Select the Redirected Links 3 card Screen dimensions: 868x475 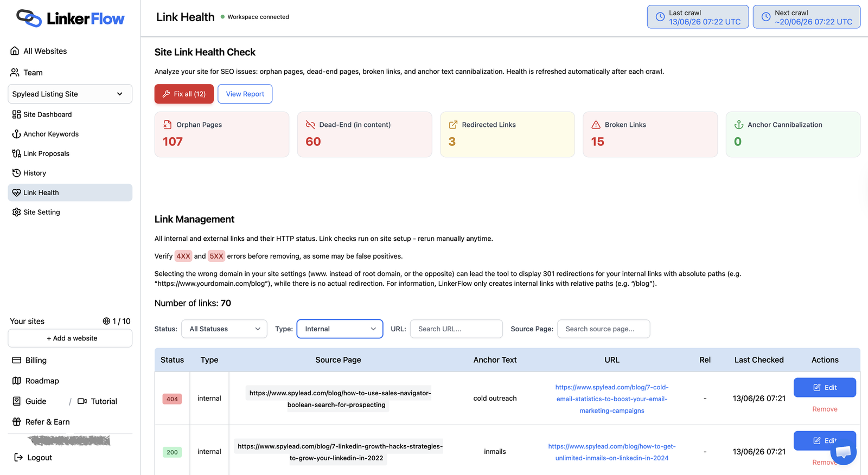coord(507,134)
